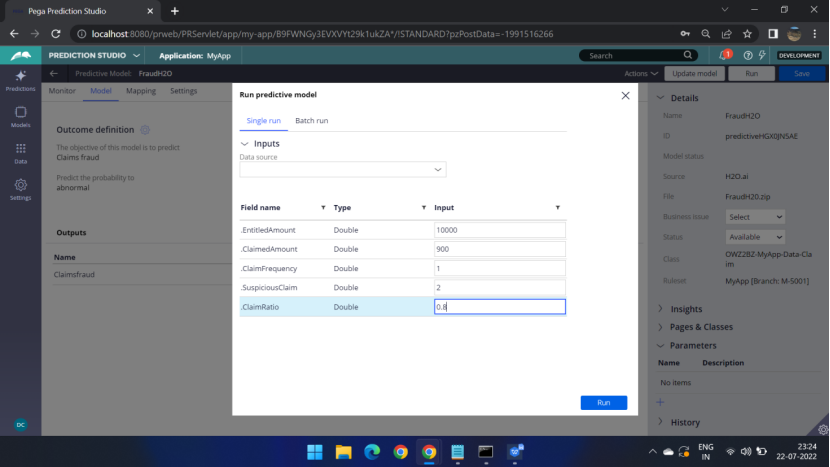Open File Explorer from the taskbar
This screenshot has height=467, width=830.
pos(344,452)
